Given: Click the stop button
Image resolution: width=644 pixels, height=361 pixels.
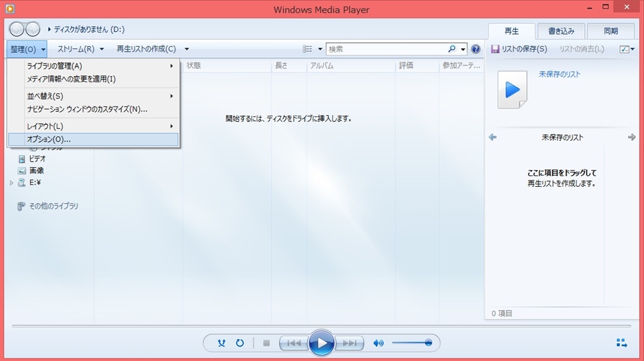Looking at the screenshot, I should tap(266, 343).
